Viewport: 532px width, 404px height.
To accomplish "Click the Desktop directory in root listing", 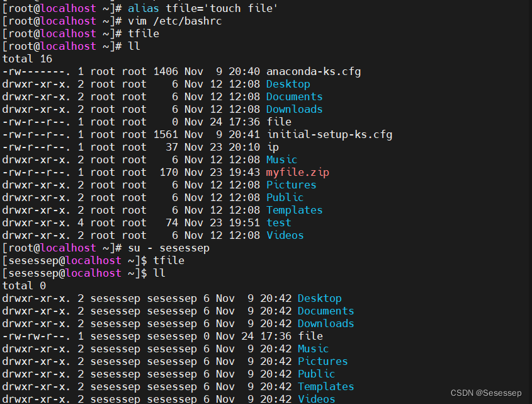I will (x=288, y=84).
